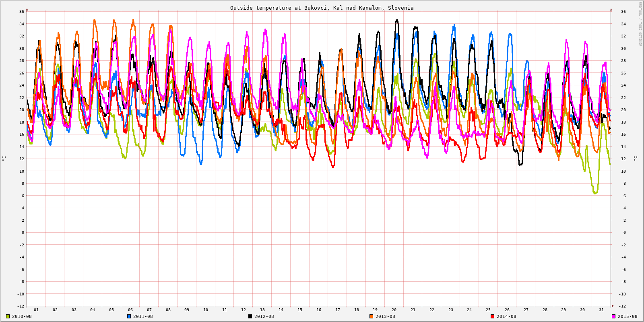Click day 15 on the x-axis

(300, 310)
